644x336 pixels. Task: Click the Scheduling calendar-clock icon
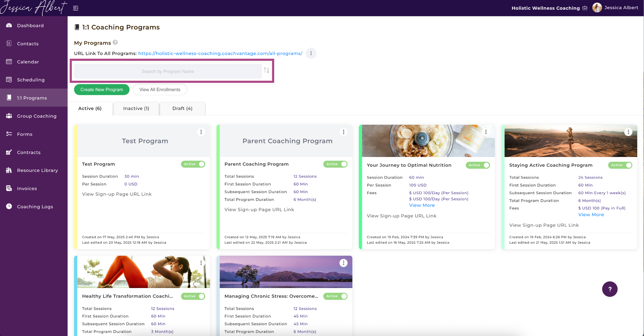pos(9,79)
